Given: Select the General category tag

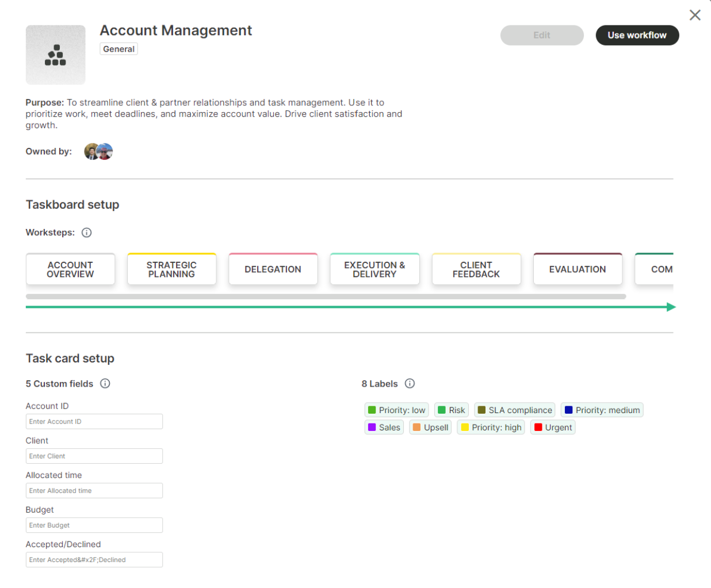Looking at the screenshot, I should tap(118, 49).
